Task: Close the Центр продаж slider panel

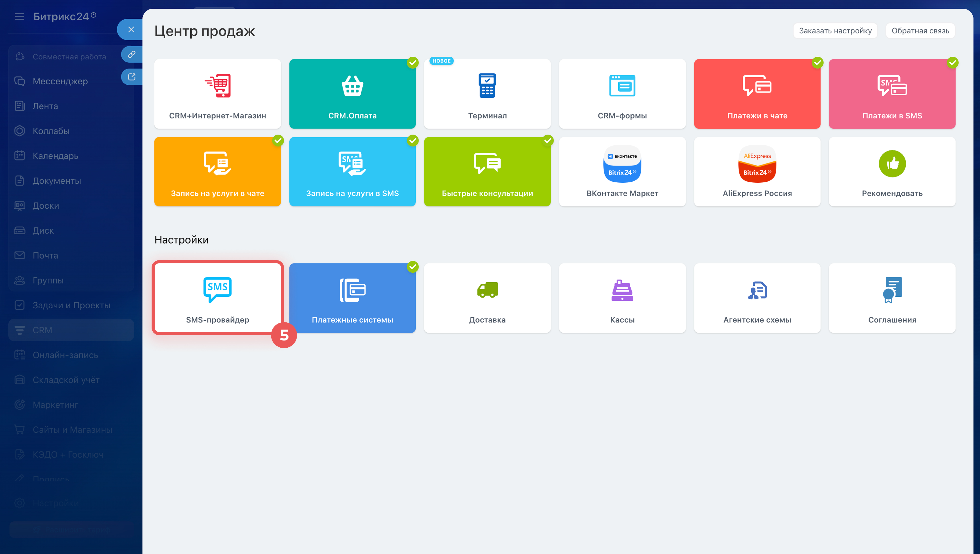Action: [131, 29]
